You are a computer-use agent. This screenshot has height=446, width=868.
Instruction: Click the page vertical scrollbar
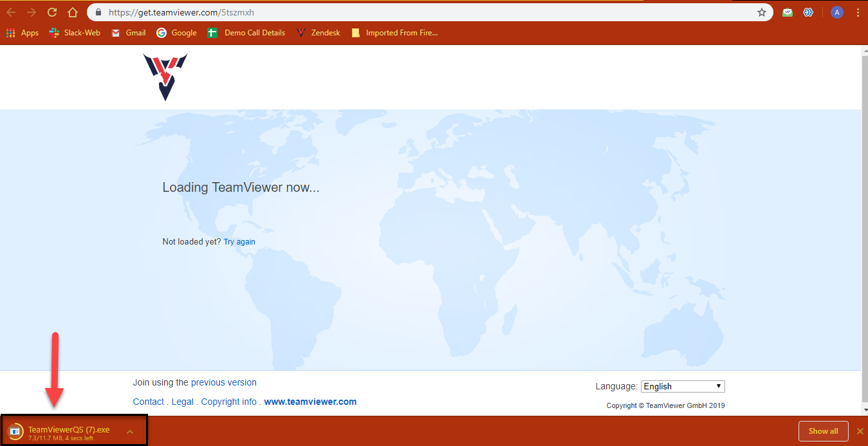pos(865,230)
